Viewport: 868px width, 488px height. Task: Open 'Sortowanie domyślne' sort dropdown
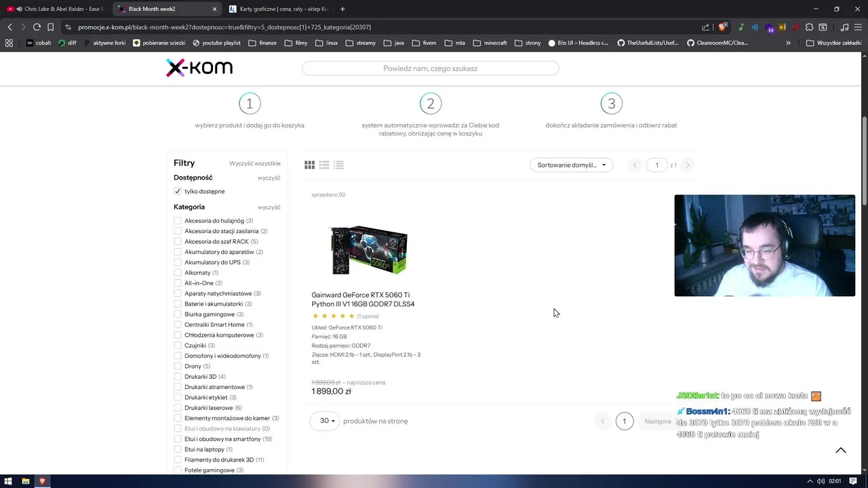[571, 165]
